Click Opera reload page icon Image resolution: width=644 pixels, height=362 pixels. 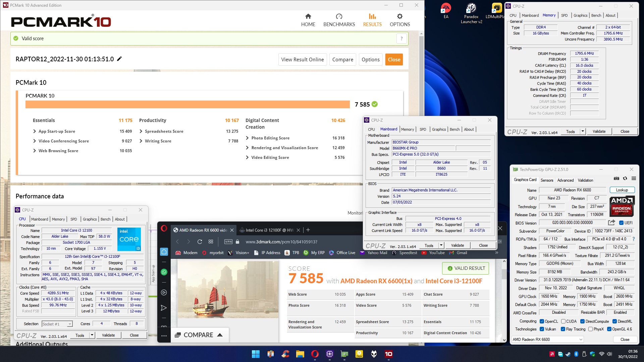[200, 242]
